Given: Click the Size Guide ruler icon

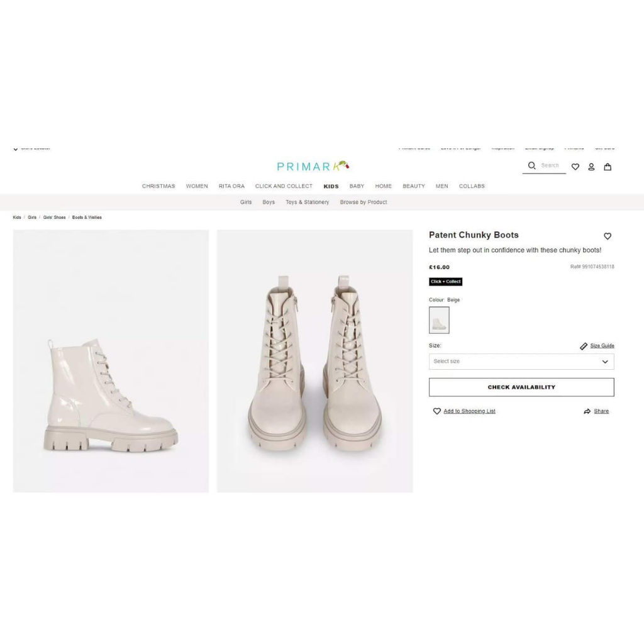Looking at the screenshot, I should coord(584,347).
